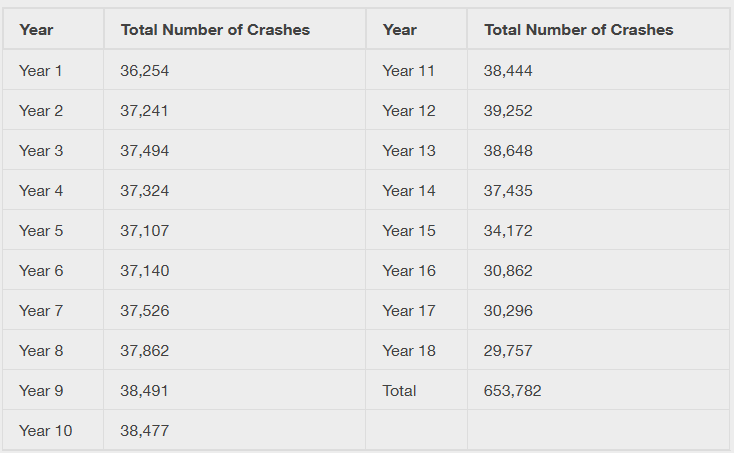The height and width of the screenshot is (453, 734).
Task: Click the Year 9 row label
Action: pos(41,391)
